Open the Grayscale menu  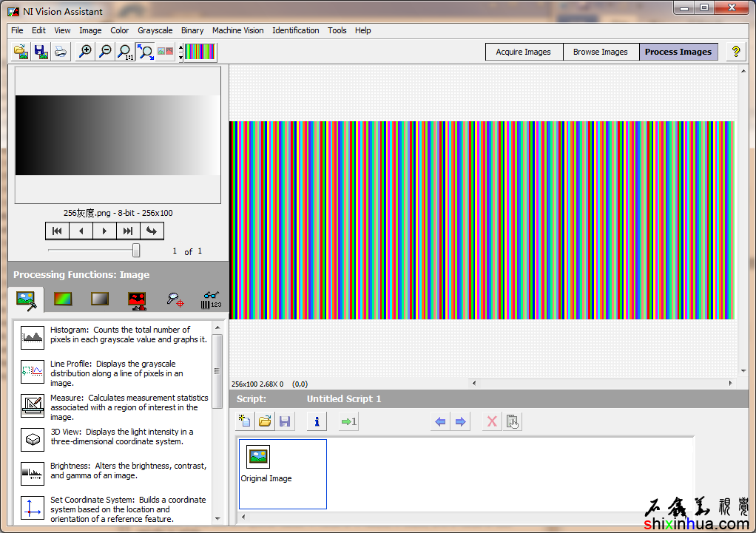(x=155, y=30)
